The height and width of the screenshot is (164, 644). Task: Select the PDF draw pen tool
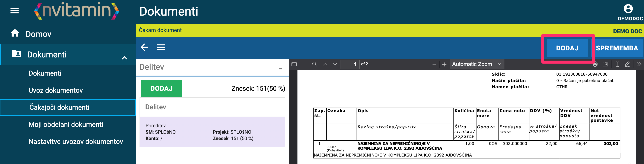(x=627, y=64)
